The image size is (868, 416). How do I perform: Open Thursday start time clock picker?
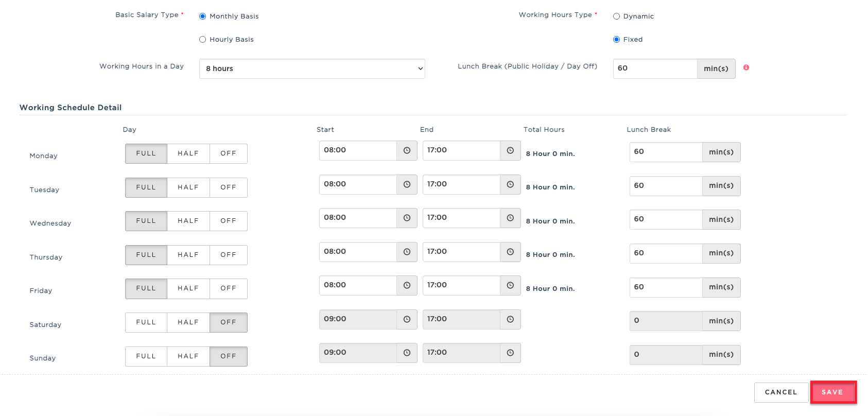[407, 252]
